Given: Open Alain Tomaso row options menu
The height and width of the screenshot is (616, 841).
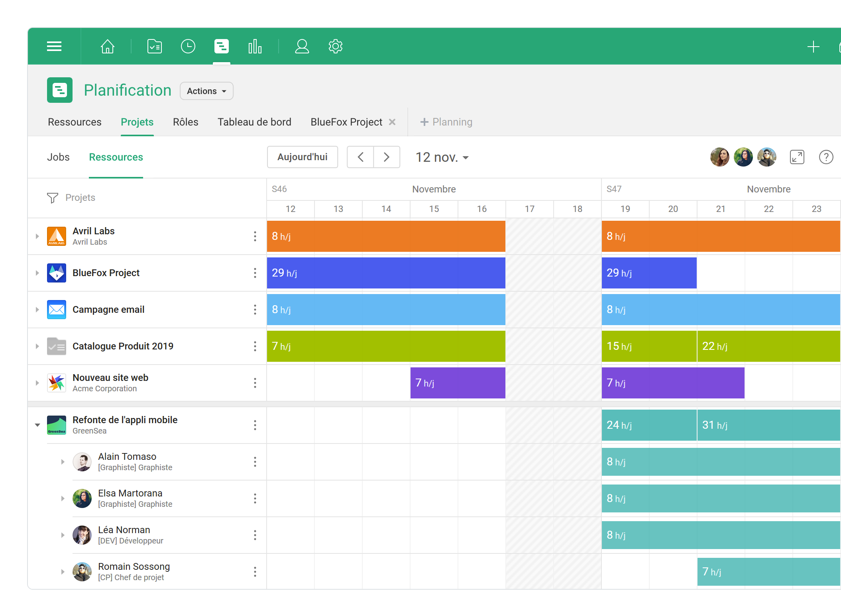Looking at the screenshot, I should coord(255,462).
